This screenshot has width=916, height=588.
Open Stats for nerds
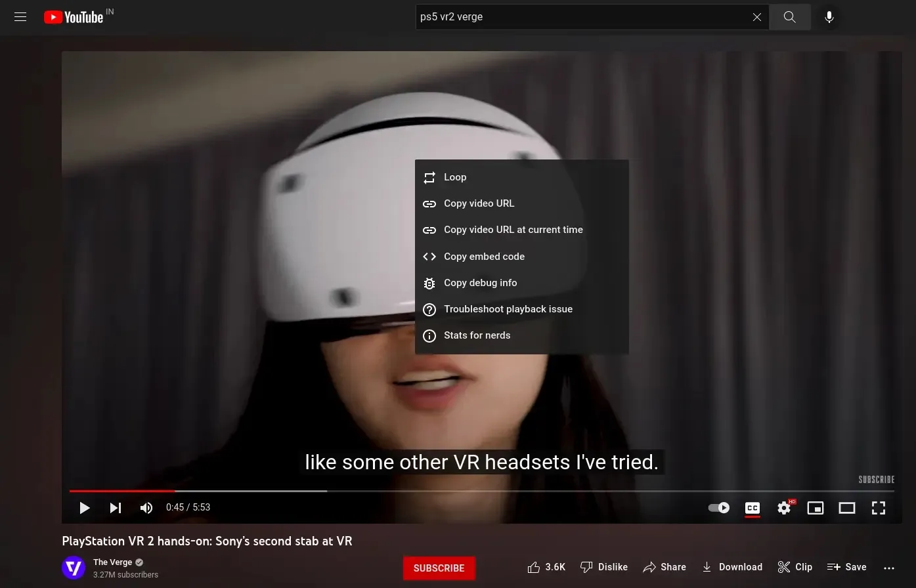(477, 335)
